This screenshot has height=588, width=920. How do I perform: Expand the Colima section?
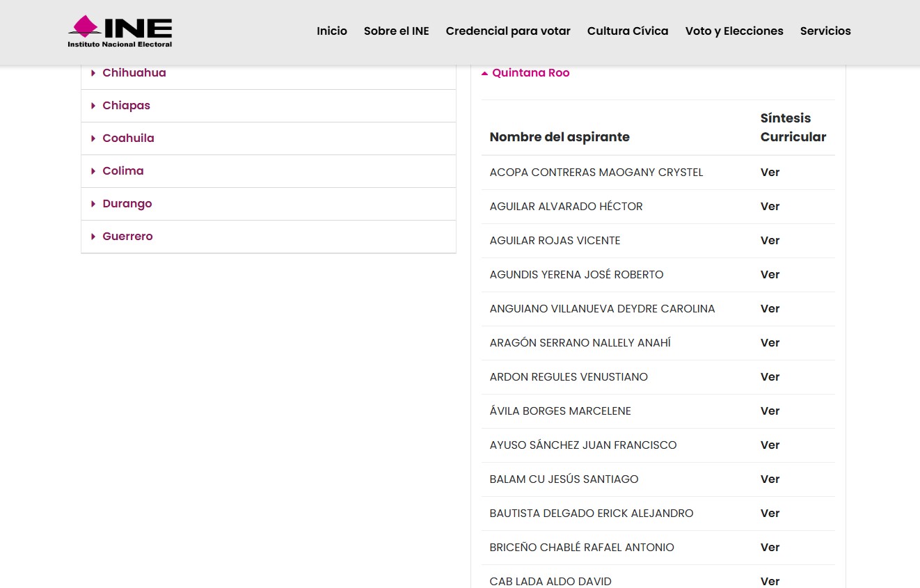[122, 171]
